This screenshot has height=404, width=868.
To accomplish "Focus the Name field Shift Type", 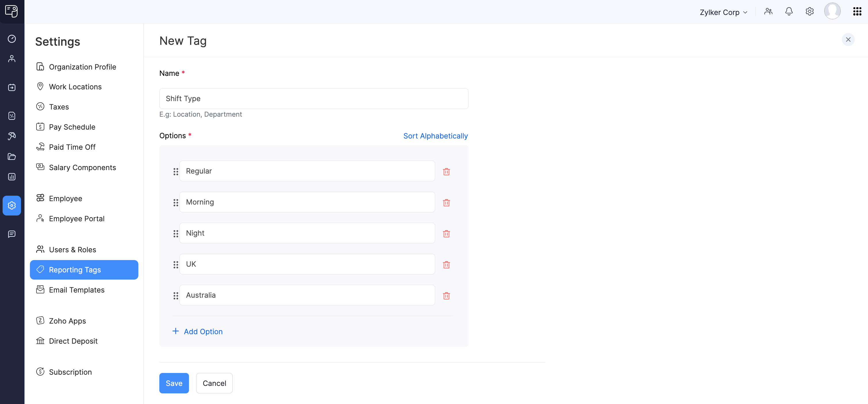I will (314, 99).
